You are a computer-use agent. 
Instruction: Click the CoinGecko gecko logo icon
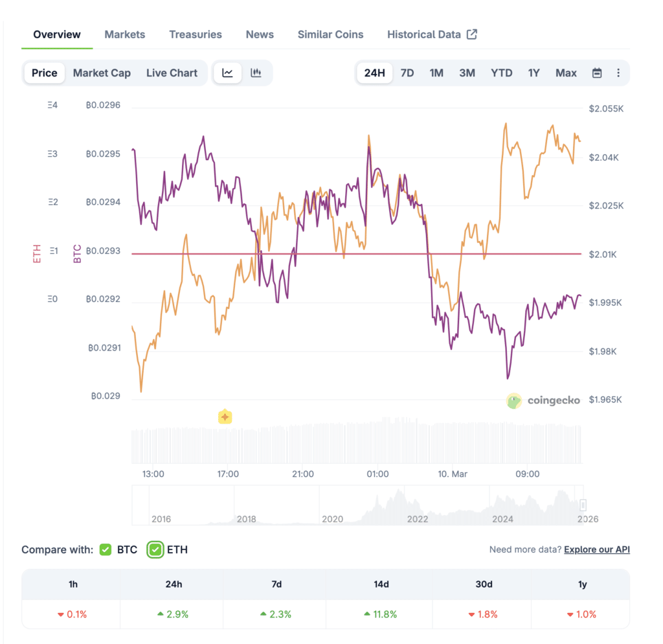pos(513,400)
